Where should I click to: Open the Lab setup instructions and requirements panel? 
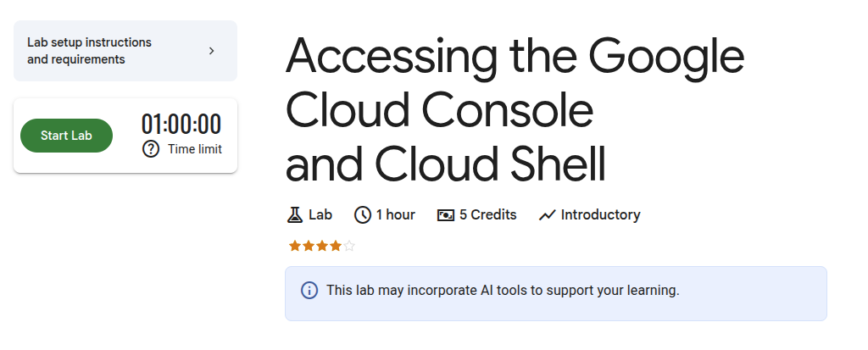pyautogui.click(x=90, y=51)
